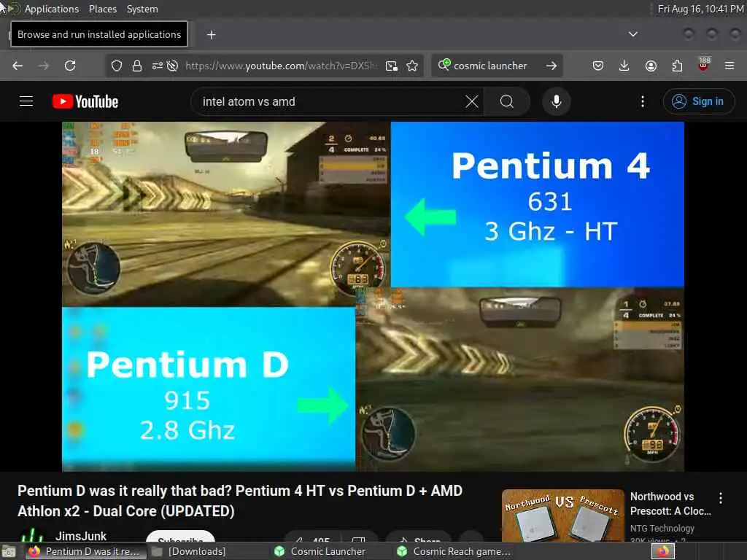Image resolution: width=747 pixels, height=560 pixels.
Task: Open Firefox hamburger application menu
Action: point(729,66)
